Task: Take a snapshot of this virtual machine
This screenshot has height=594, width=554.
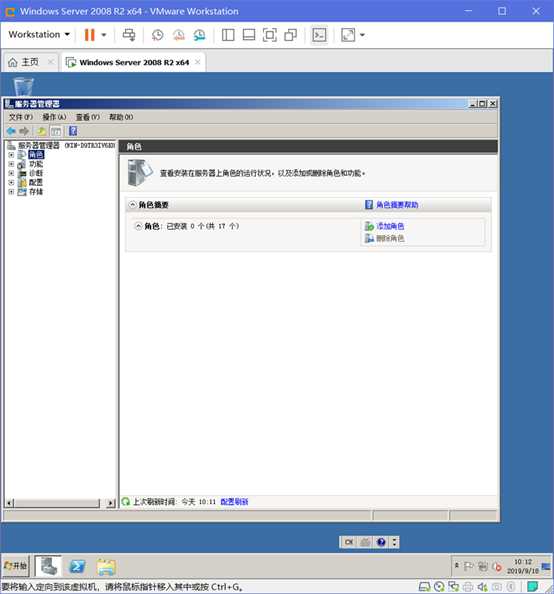Action: (158, 35)
